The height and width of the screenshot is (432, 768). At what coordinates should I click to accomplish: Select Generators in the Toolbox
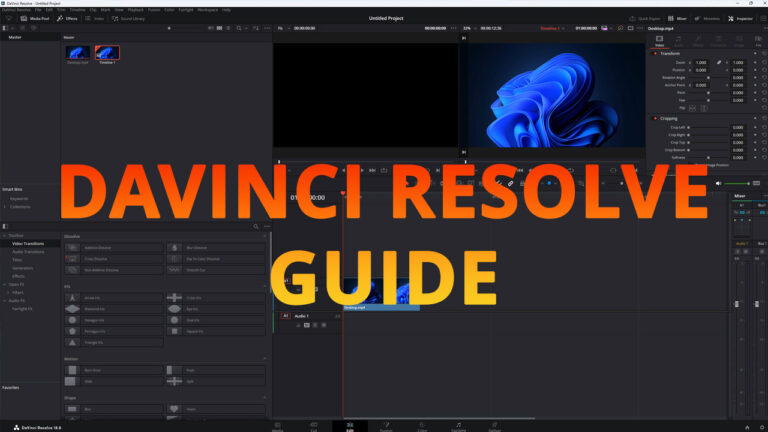point(23,268)
